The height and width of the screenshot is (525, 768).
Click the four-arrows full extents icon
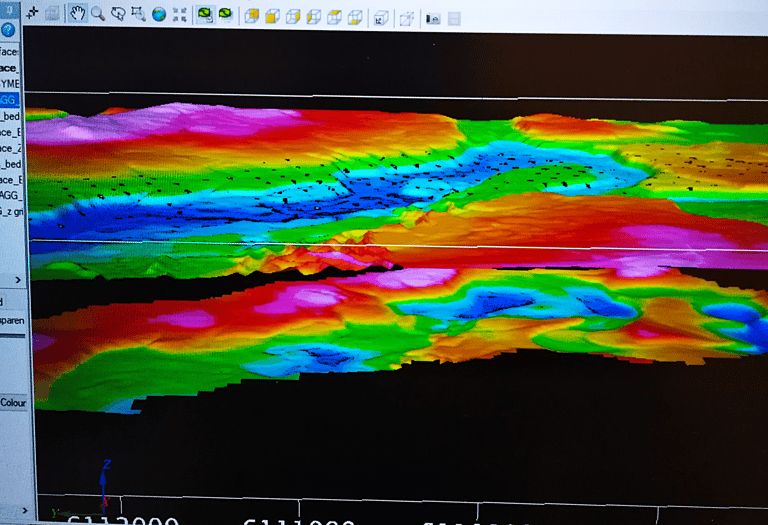click(x=180, y=15)
